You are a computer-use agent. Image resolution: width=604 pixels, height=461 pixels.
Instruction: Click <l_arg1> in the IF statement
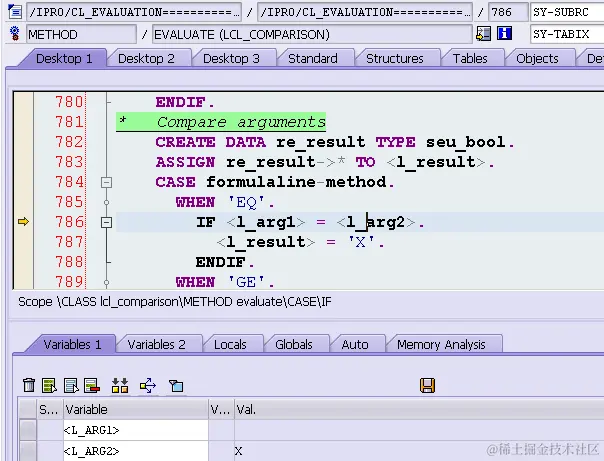click(266, 222)
